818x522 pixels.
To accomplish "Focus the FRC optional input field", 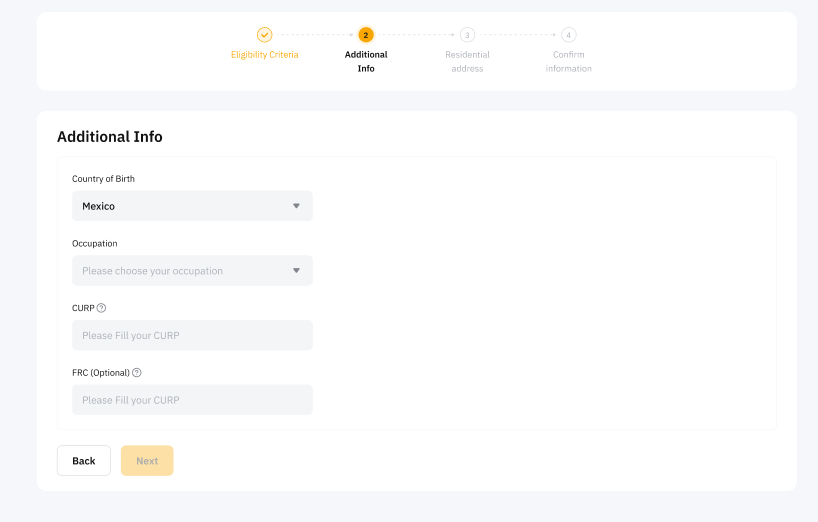I will [192, 400].
